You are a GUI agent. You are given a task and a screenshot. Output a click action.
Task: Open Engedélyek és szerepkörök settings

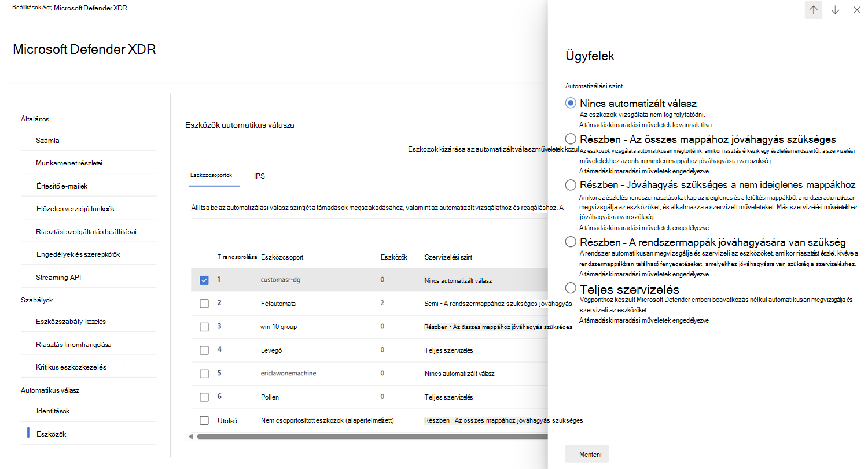(78, 254)
